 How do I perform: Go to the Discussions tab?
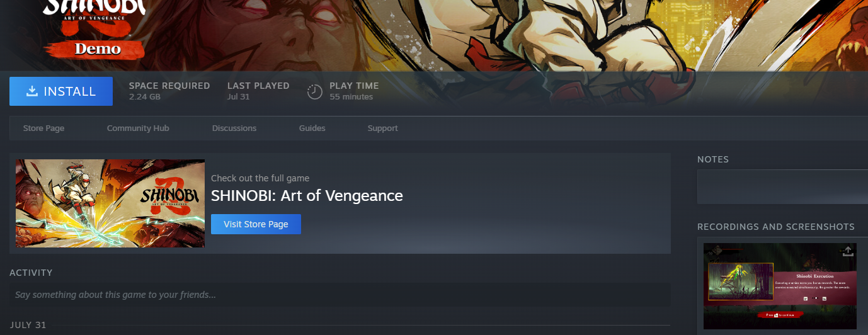point(234,128)
